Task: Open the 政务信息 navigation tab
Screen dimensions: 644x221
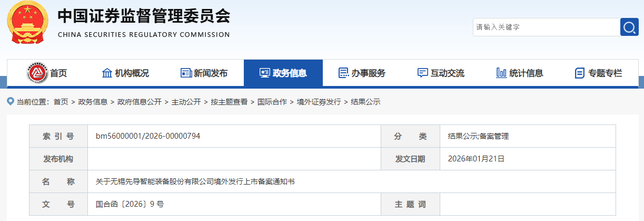Action: click(x=283, y=73)
